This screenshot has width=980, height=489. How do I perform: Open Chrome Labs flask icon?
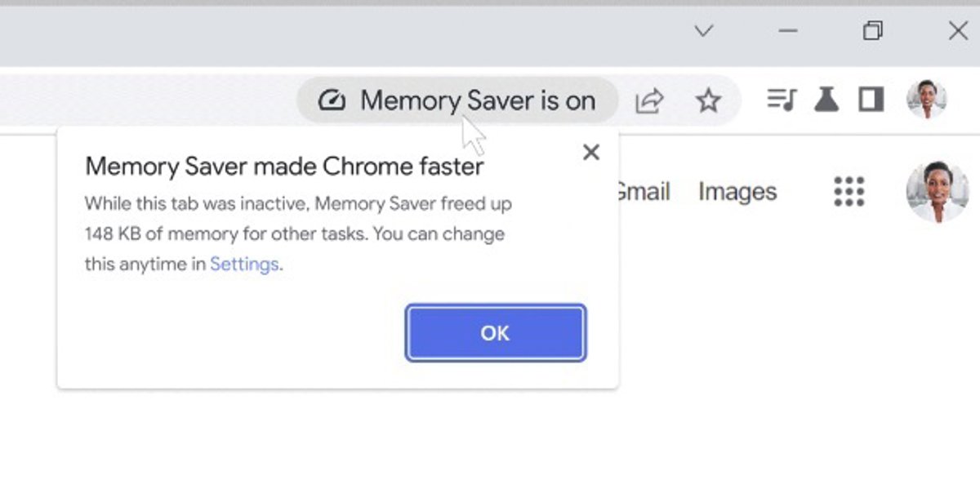click(826, 100)
